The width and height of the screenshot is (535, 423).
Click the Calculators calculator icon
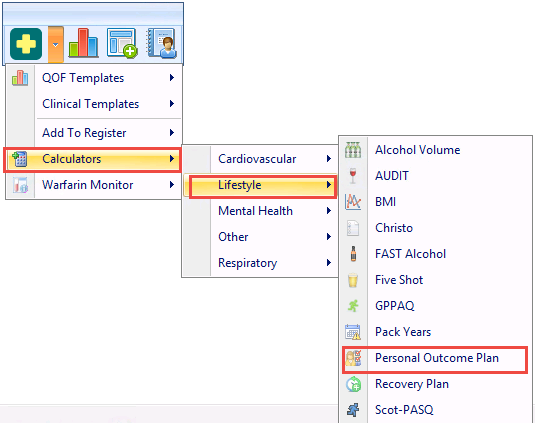point(20,159)
